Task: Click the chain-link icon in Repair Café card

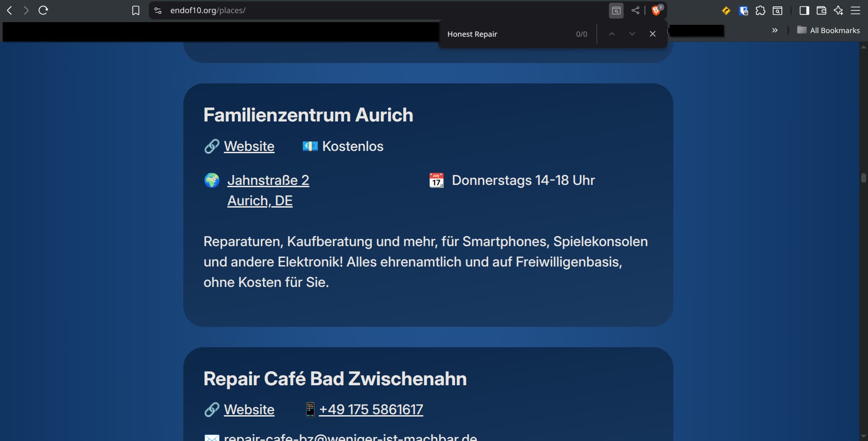Action: click(x=212, y=410)
